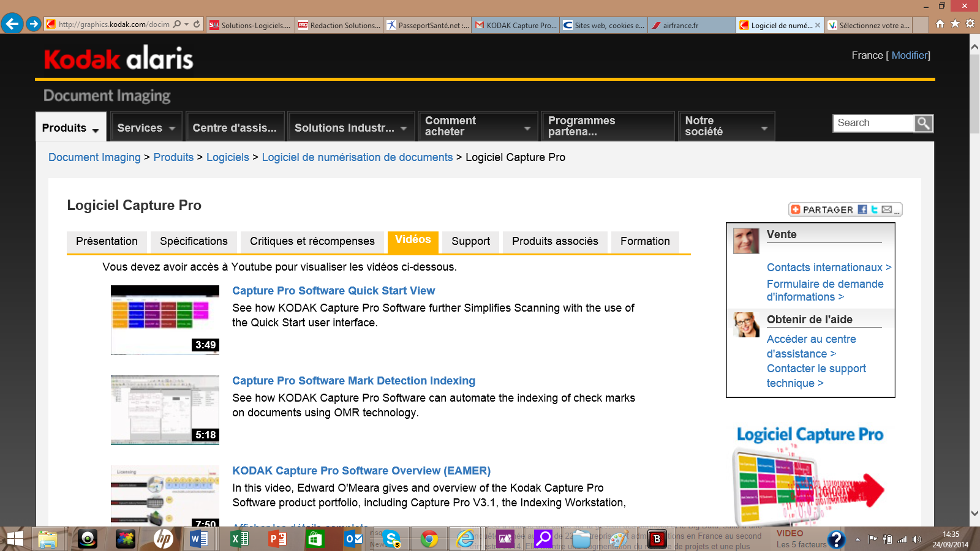Select the Support tab
This screenshot has height=551, width=980.
coord(470,241)
